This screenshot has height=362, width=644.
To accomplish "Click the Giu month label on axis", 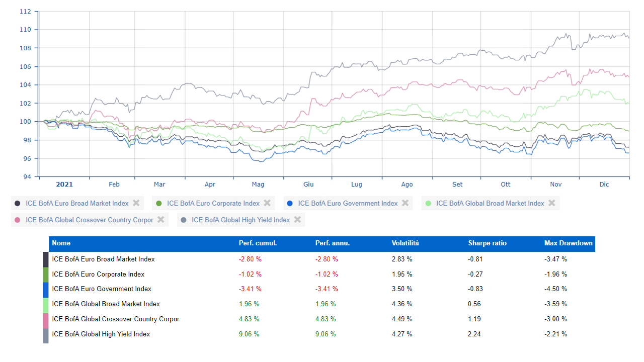I will [x=308, y=185].
